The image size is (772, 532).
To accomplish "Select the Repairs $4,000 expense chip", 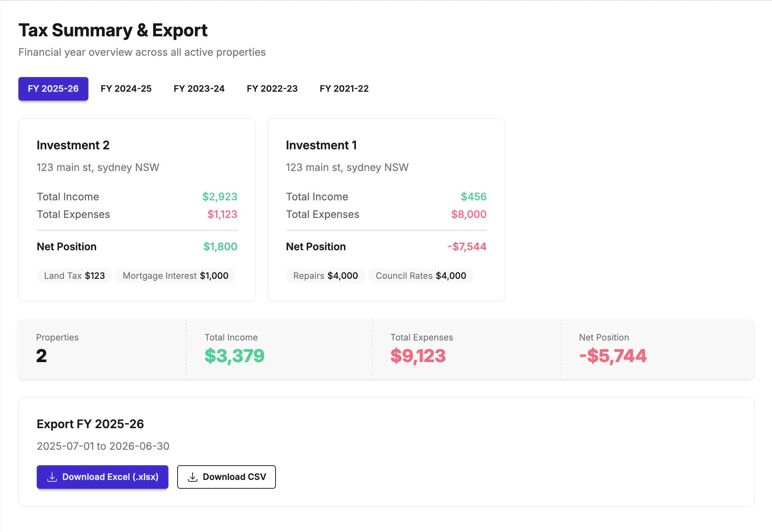I will (x=325, y=276).
